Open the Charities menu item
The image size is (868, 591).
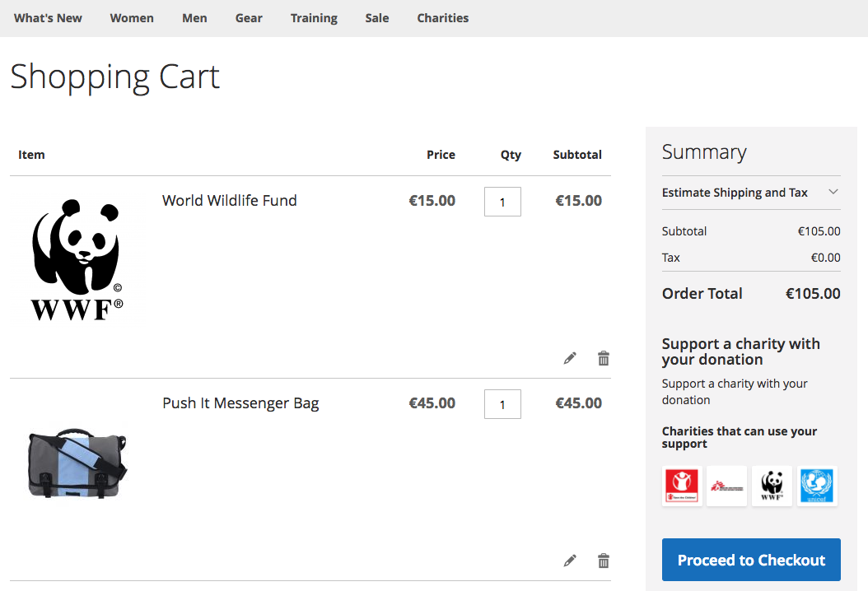click(x=443, y=18)
